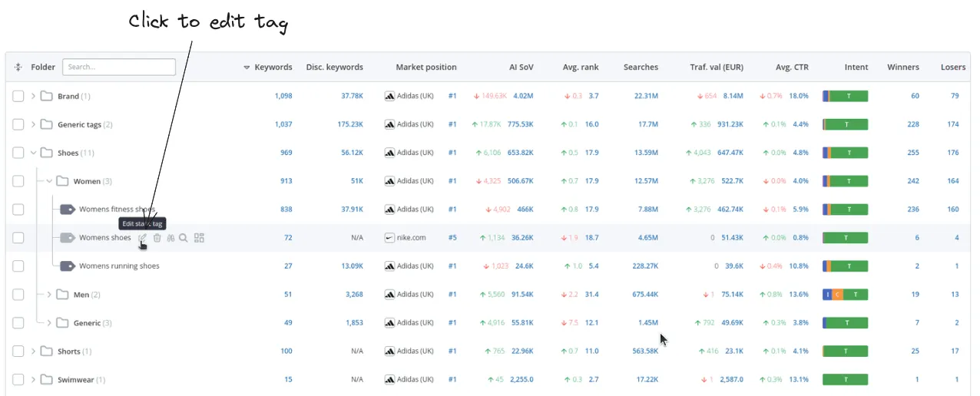980x396 pixels.
Task: Click the tag icon for Womens running shoes
Action: pos(68,266)
